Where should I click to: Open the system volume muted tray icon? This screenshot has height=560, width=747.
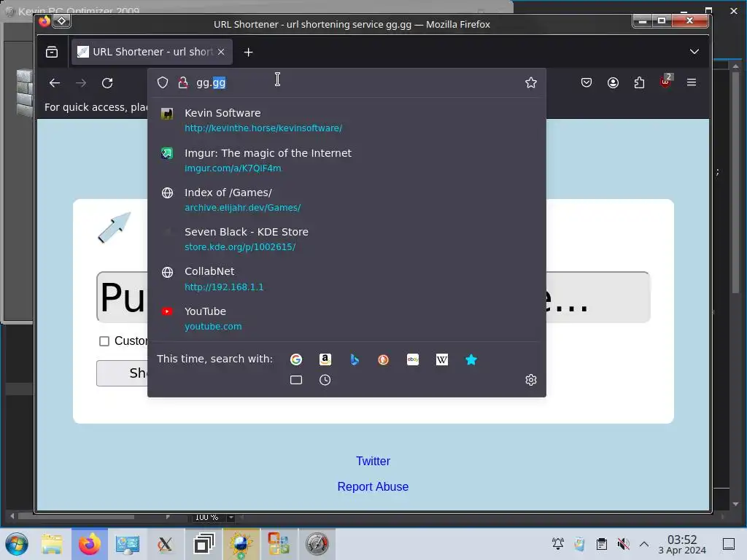click(x=623, y=544)
